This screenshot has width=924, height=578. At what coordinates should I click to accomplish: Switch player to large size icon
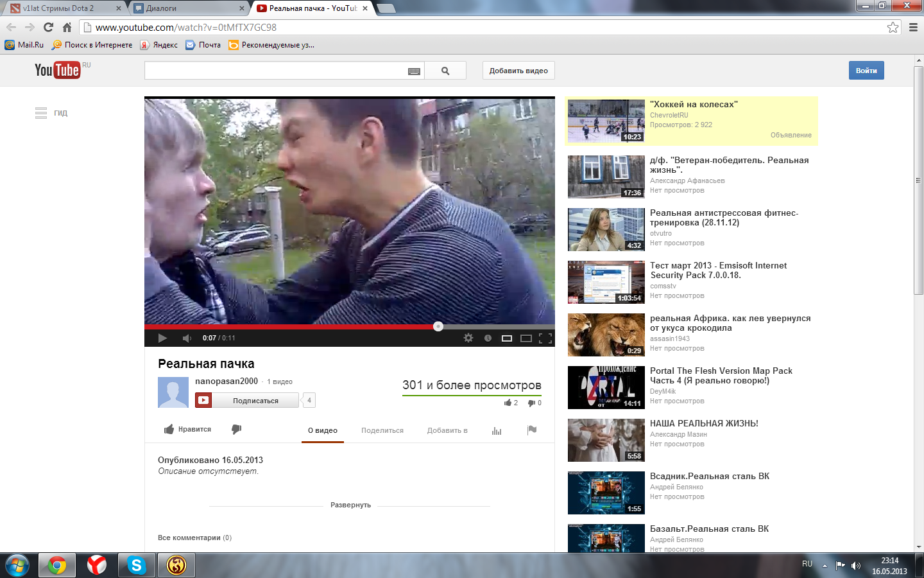coord(526,338)
